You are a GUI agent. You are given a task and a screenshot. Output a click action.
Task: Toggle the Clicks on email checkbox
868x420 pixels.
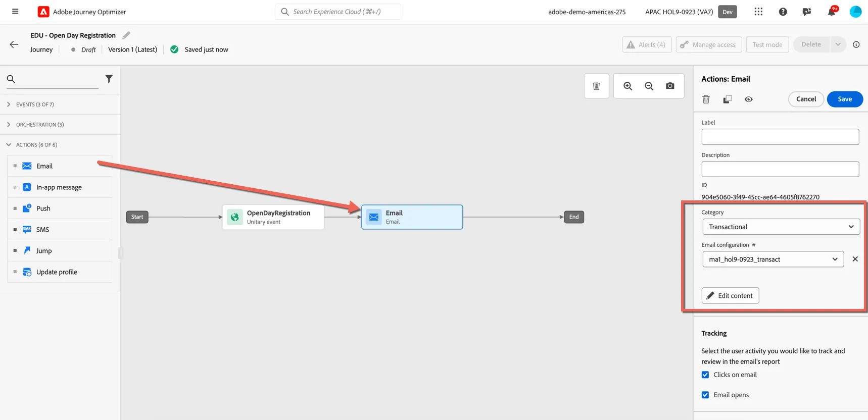click(705, 375)
